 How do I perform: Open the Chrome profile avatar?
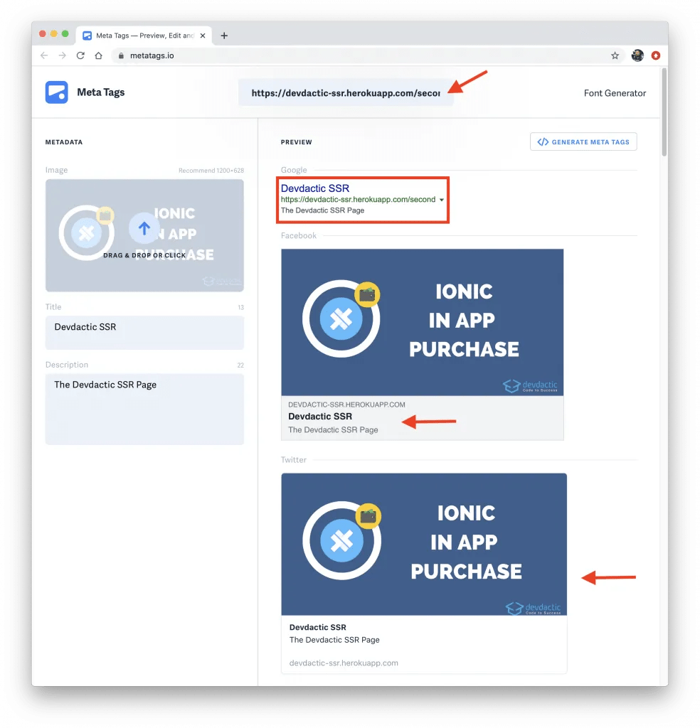637,55
